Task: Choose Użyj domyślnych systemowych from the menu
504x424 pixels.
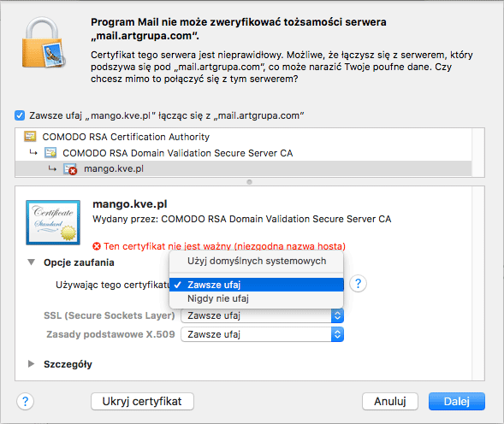Action: point(256,261)
